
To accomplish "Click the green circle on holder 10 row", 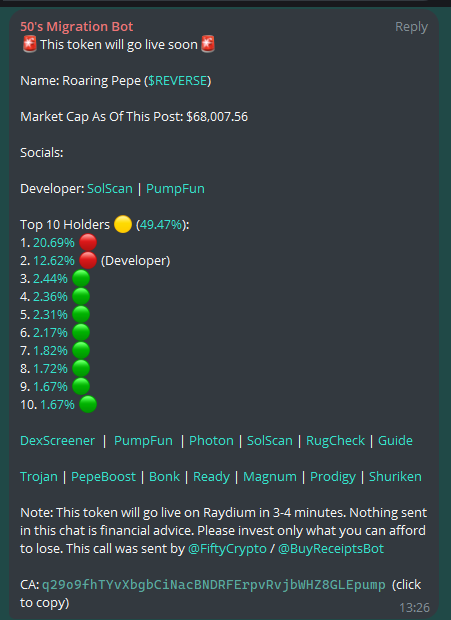I will tap(88, 405).
